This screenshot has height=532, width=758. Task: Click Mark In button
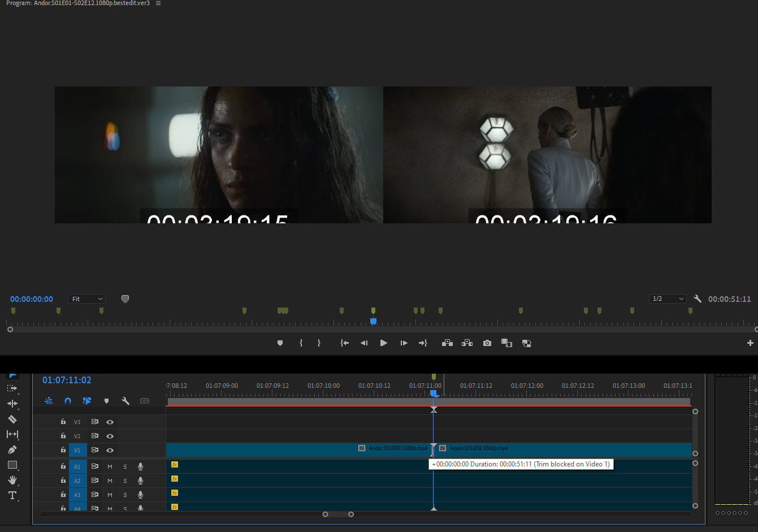point(301,343)
